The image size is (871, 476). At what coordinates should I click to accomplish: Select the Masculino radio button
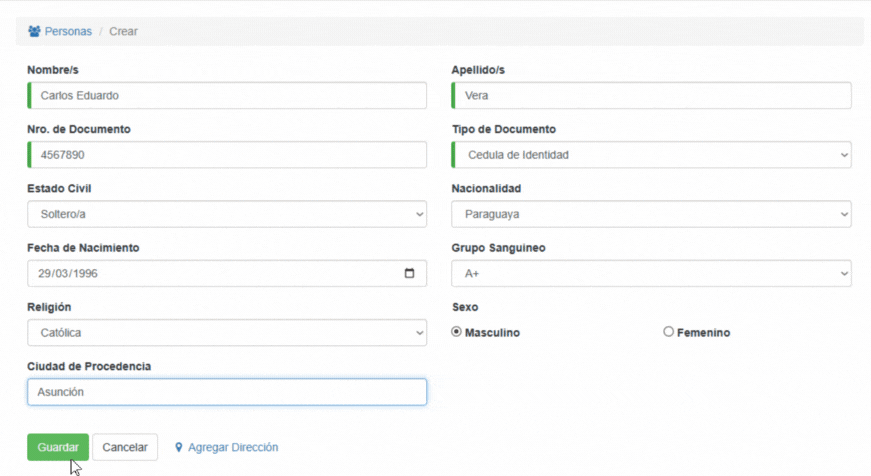[457, 332]
